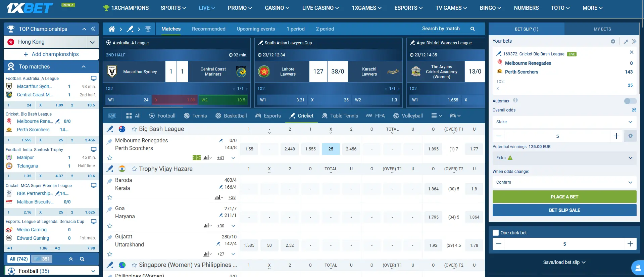644x277 pixels.
Task: Expand the Save/load bet slip menu
Action: coord(564,262)
